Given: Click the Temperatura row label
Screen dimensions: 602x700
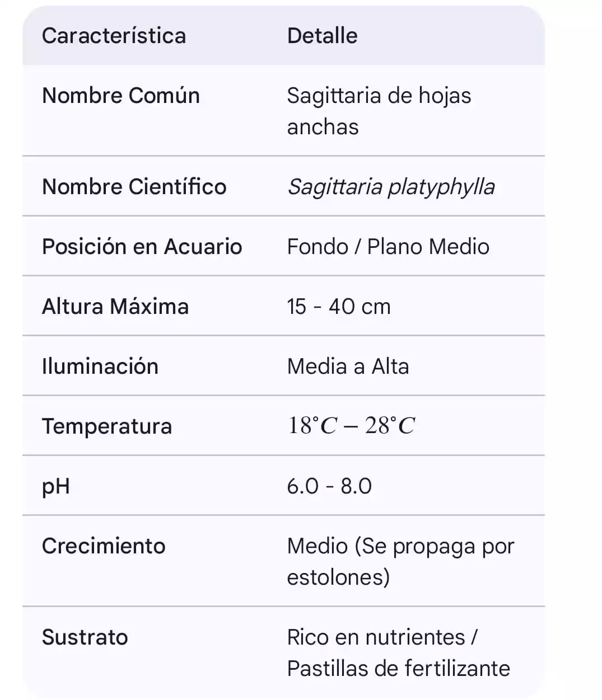Looking at the screenshot, I should 107,426.
